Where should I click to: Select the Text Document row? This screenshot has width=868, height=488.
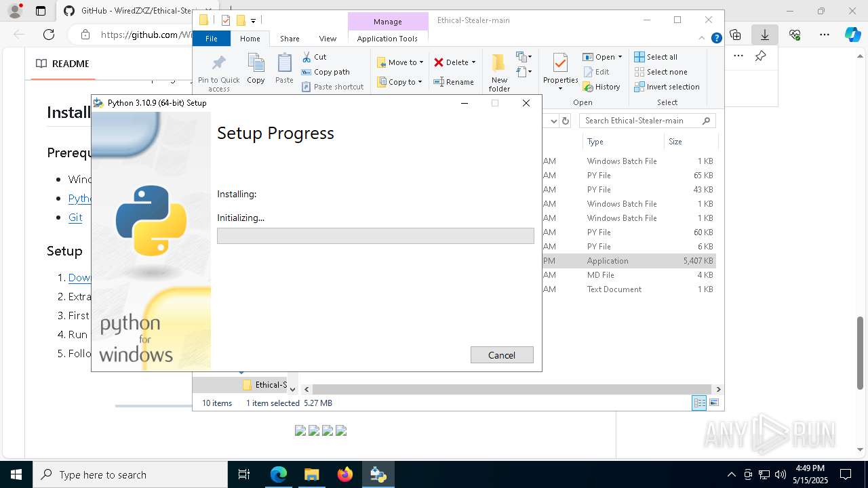[629, 289]
